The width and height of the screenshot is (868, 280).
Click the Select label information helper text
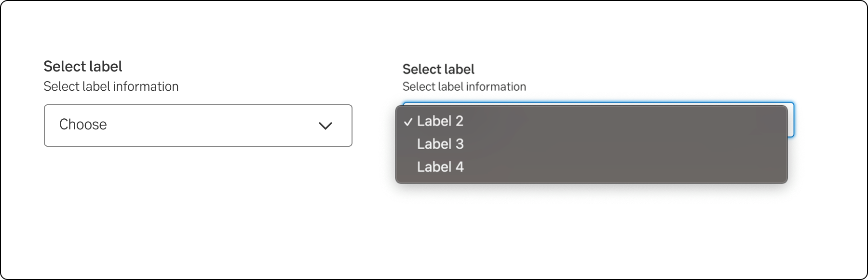tap(111, 86)
